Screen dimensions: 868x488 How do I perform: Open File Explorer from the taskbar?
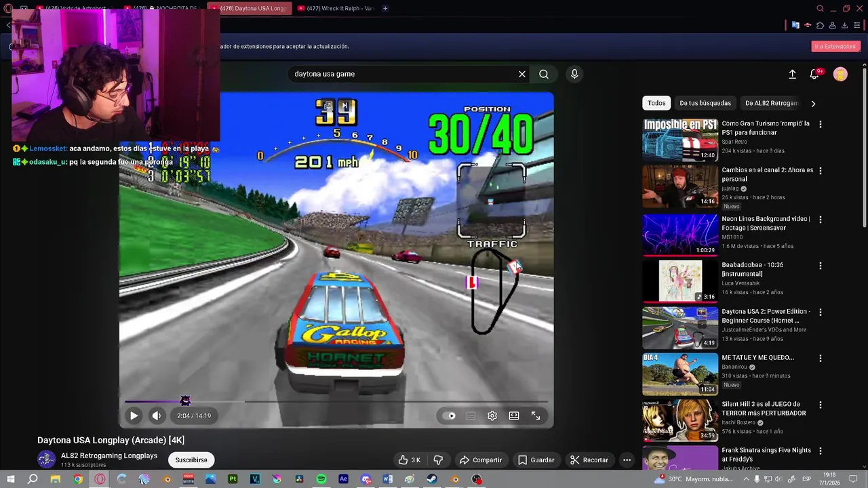pyautogui.click(x=56, y=479)
